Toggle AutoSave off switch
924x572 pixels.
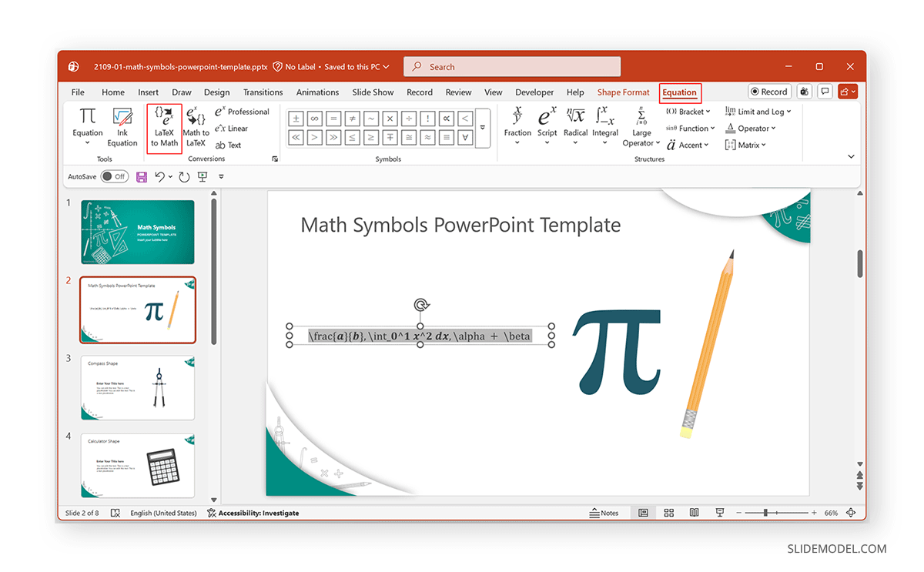coord(114,176)
